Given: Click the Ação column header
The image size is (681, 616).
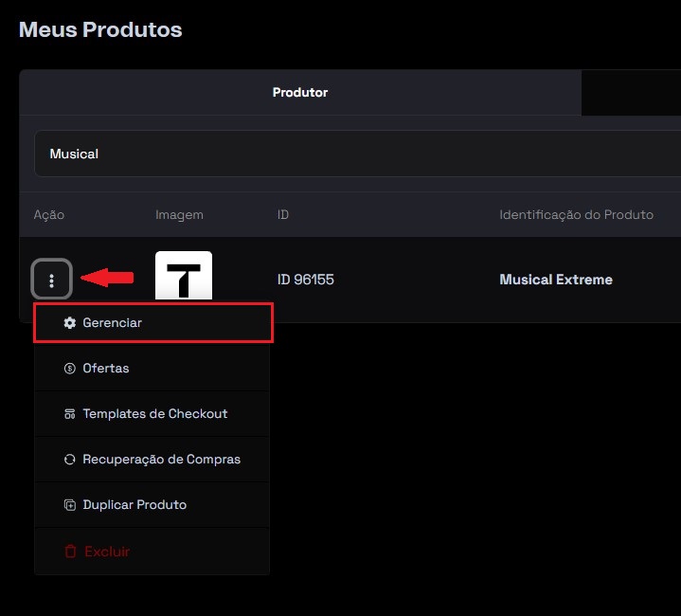Looking at the screenshot, I should click(x=49, y=215).
